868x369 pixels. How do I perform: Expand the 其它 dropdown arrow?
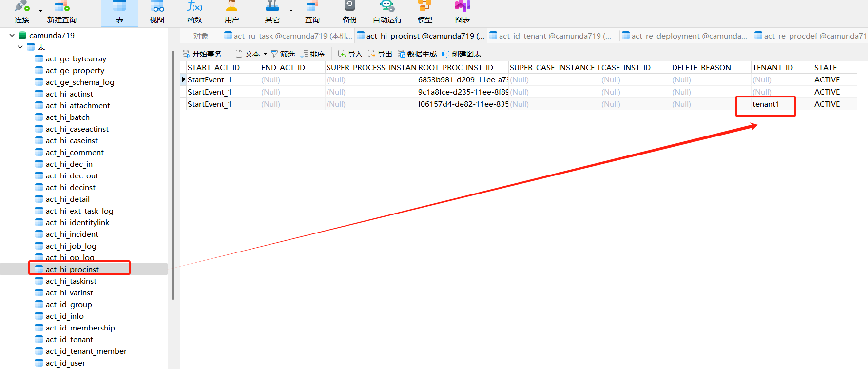coord(291,11)
